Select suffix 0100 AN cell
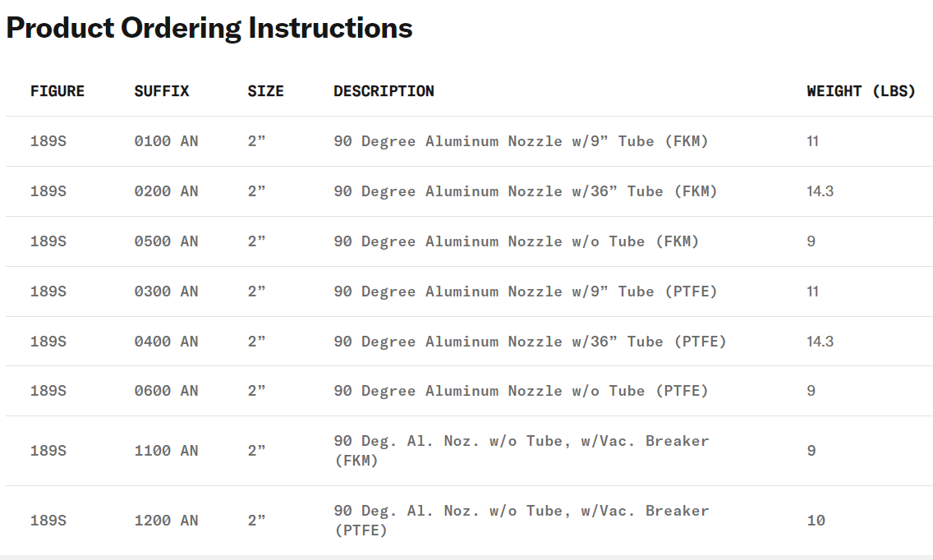This screenshot has height=560, width=933. 166,141
